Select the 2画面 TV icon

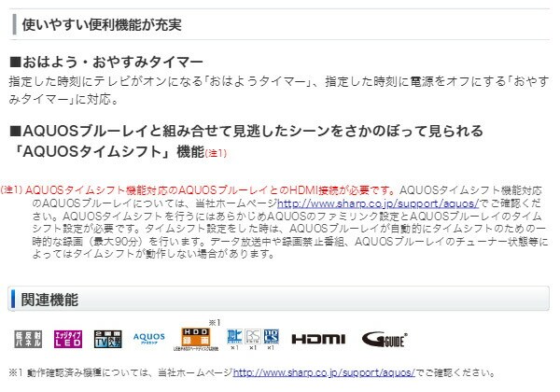[x=108, y=339]
